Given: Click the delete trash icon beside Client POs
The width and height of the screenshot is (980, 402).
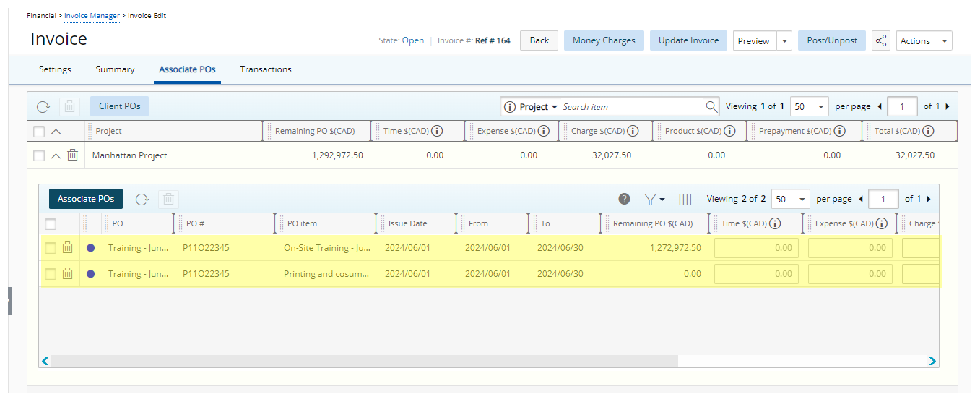Looking at the screenshot, I should (x=69, y=106).
